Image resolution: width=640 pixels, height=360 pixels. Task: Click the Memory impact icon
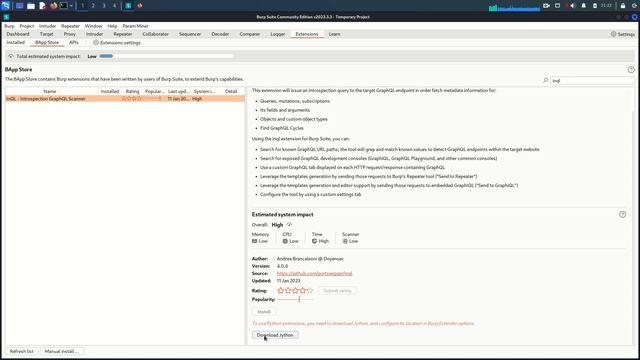tap(254, 241)
